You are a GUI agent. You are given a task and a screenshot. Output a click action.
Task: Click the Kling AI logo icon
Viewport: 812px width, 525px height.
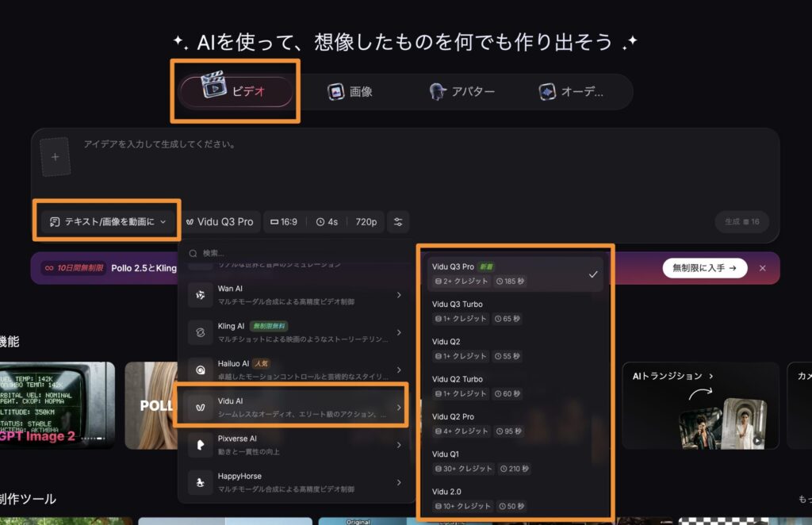coord(200,332)
